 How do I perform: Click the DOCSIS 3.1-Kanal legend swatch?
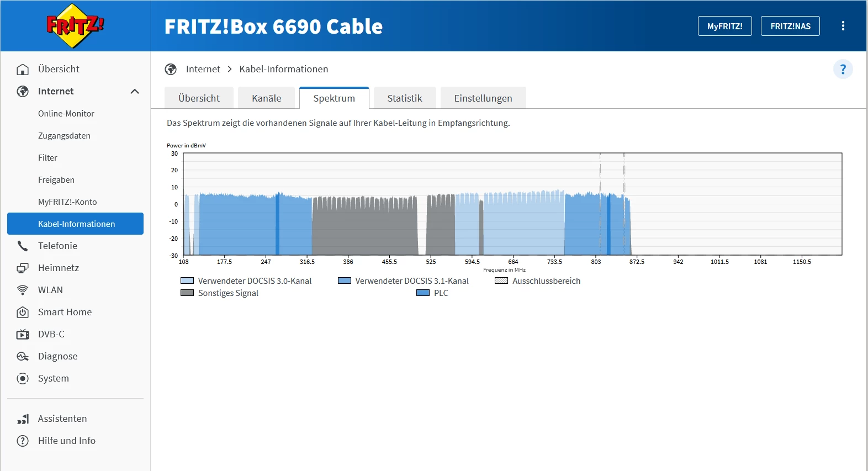(345, 281)
